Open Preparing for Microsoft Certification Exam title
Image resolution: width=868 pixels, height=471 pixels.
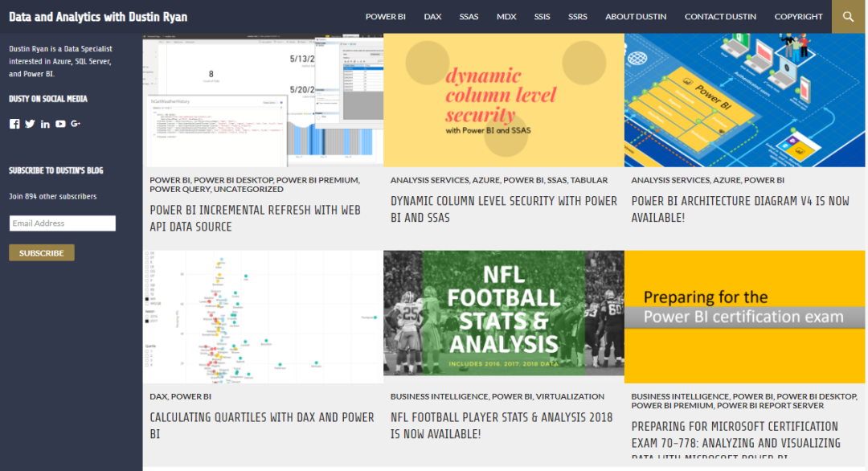(x=736, y=438)
